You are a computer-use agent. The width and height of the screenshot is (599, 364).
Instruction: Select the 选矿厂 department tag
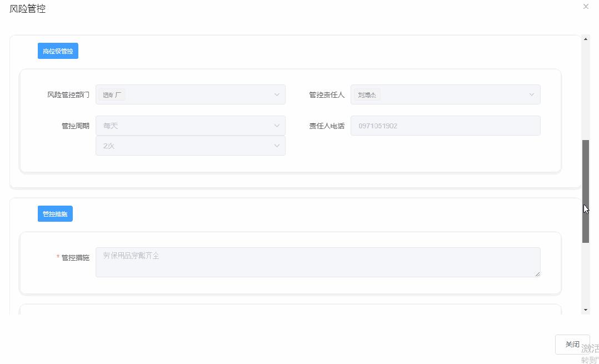click(x=112, y=95)
